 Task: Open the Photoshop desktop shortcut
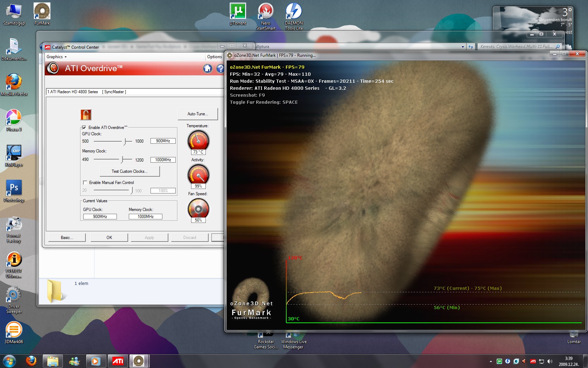tap(14, 191)
